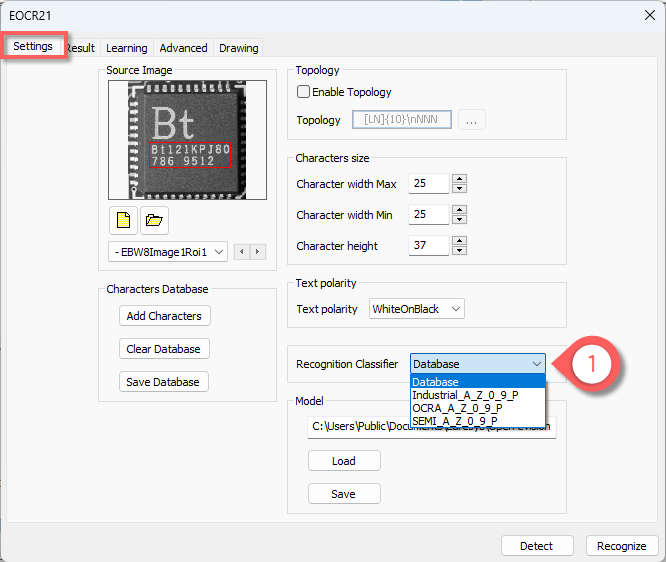This screenshot has width=666, height=562.
Task: Click the open folder icon
Action: click(x=154, y=219)
